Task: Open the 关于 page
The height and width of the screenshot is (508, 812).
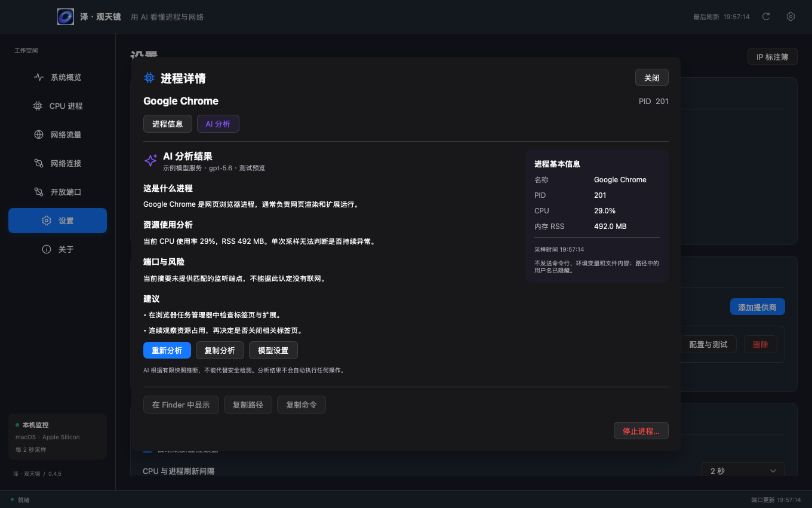Action: 57,249
